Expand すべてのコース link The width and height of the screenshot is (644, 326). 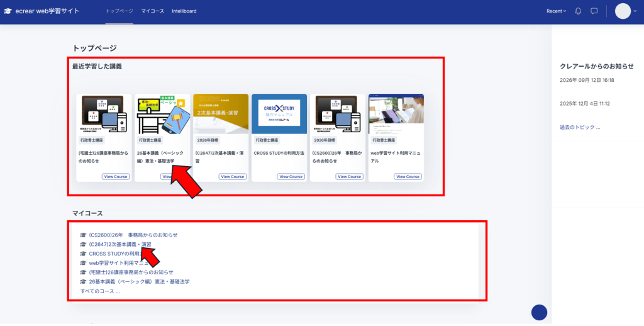point(100,291)
